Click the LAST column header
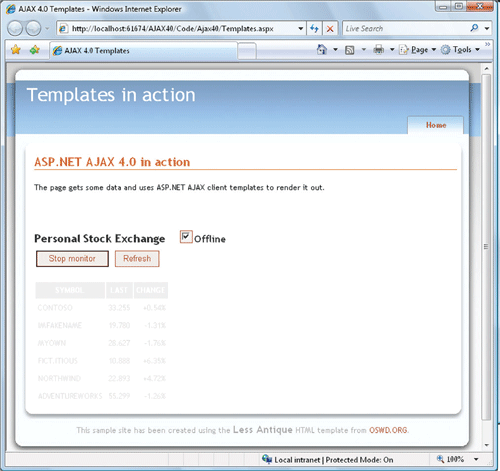Image resolution: width=500 pixels, height=471 pixels. [x=119, y=290]
